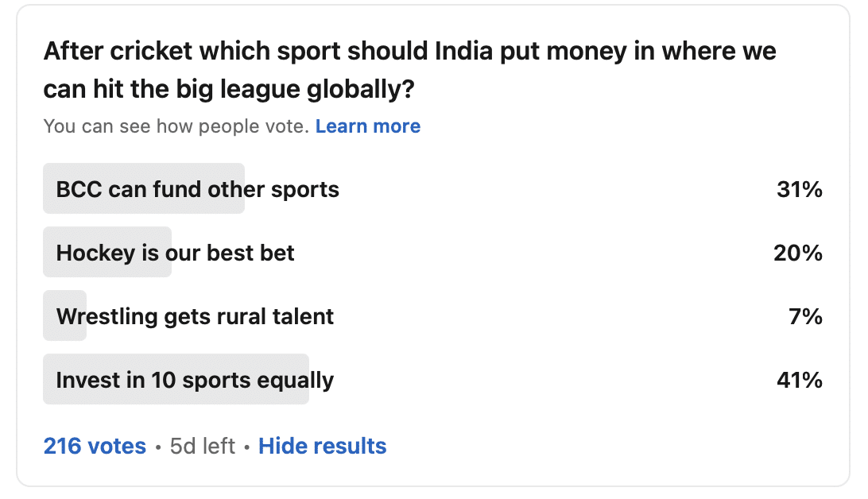Click the 5d left time remaining text
This screenshot has width=868, height=499.
pyautogui.click(x=203, y=447)
